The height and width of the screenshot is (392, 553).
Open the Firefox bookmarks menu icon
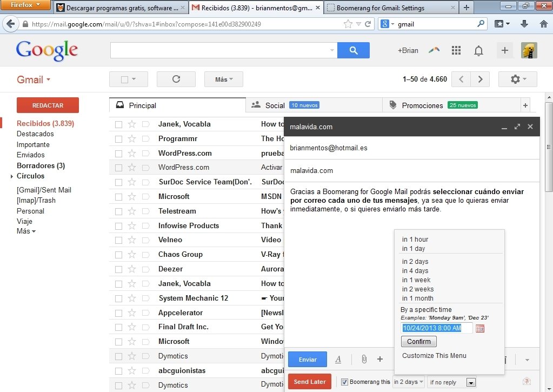point(502,24)
